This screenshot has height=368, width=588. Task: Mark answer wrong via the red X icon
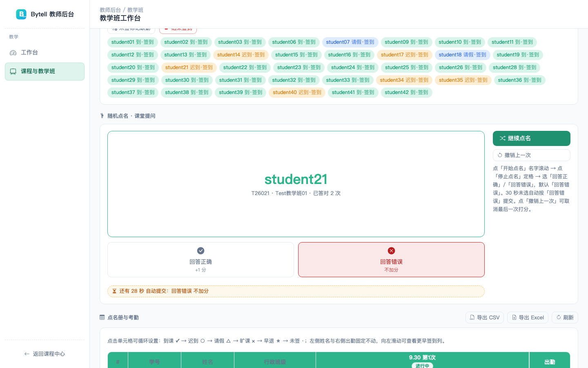click(x=391, y=251)
